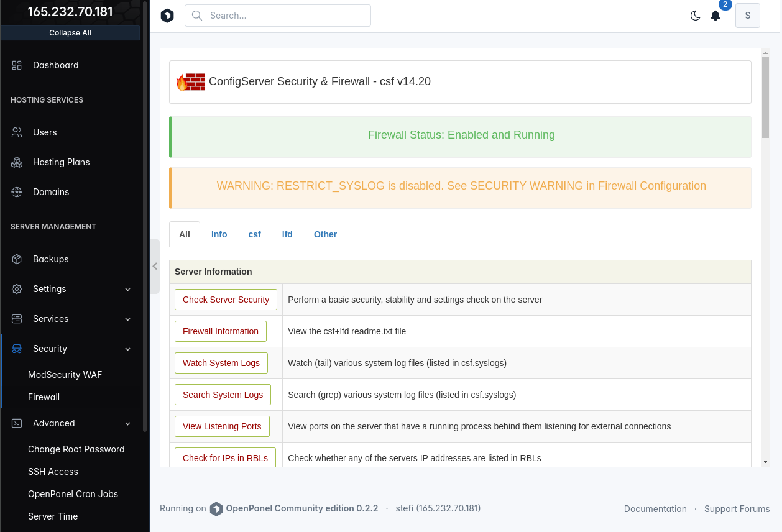Click the Security icon in sidebar

(x=17, y=349)
